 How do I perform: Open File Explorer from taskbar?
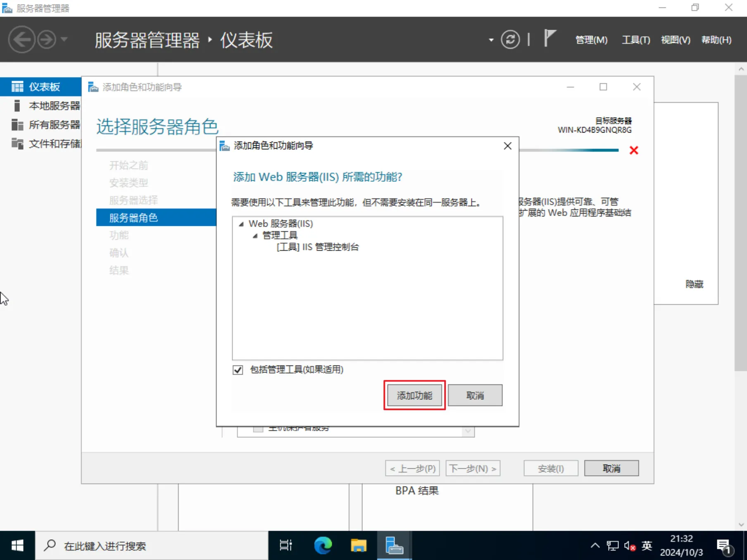point(359,546)
